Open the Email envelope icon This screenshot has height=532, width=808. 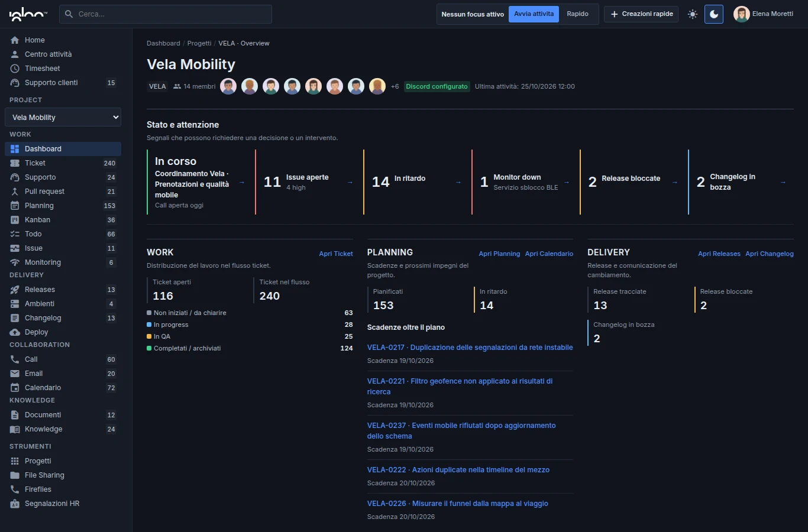click(x=15, y=374)
